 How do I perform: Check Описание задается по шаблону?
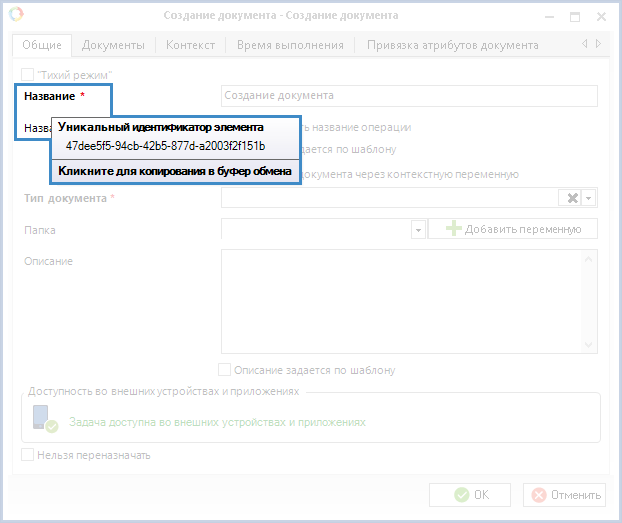(225, 370)
